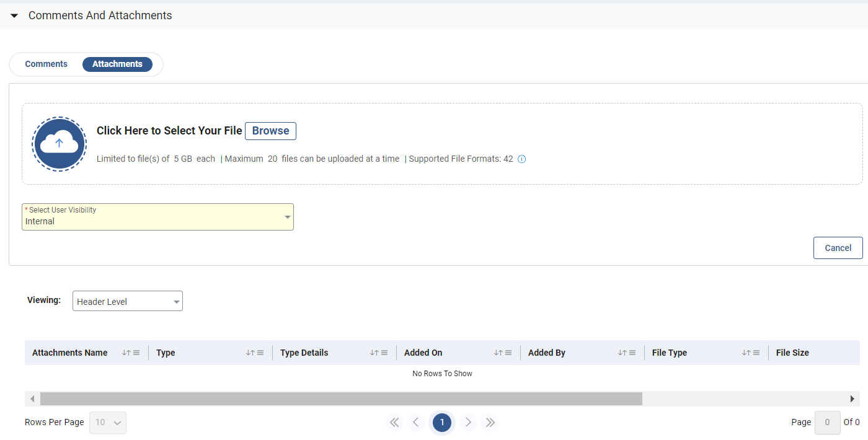Open the Attachments Name column sort menu
Screen dimensions: 868x440
131,353
